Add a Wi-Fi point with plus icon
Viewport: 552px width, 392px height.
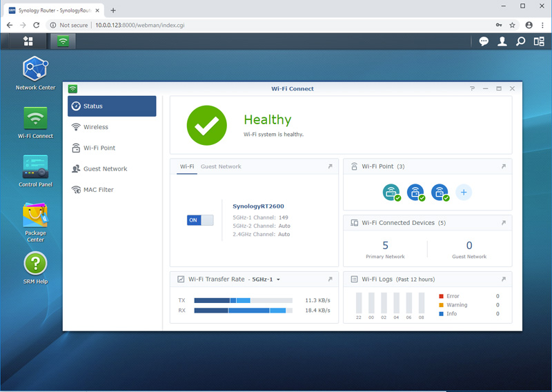pyautogui.click(x=464, y=193)
